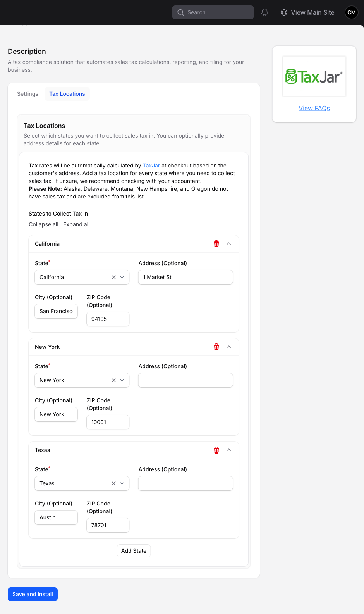The width and height of the screenshot is (364, 614).
Task: Open the New York state dropdown
Action: (x=122, y=380)
